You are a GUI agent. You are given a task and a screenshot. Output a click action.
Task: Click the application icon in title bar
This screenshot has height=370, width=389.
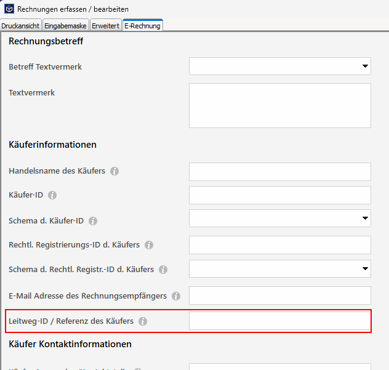tap(9, 8)
